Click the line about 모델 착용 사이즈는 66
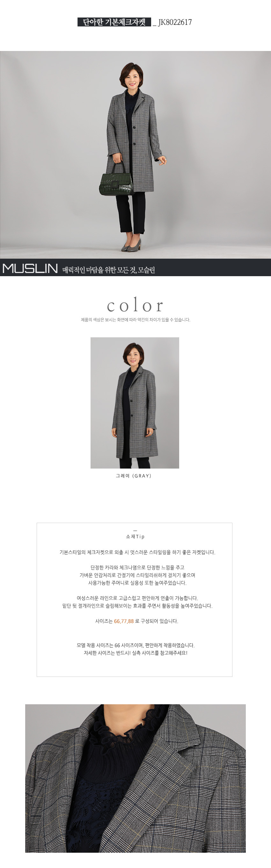271x868 pixels. point(135,645)
